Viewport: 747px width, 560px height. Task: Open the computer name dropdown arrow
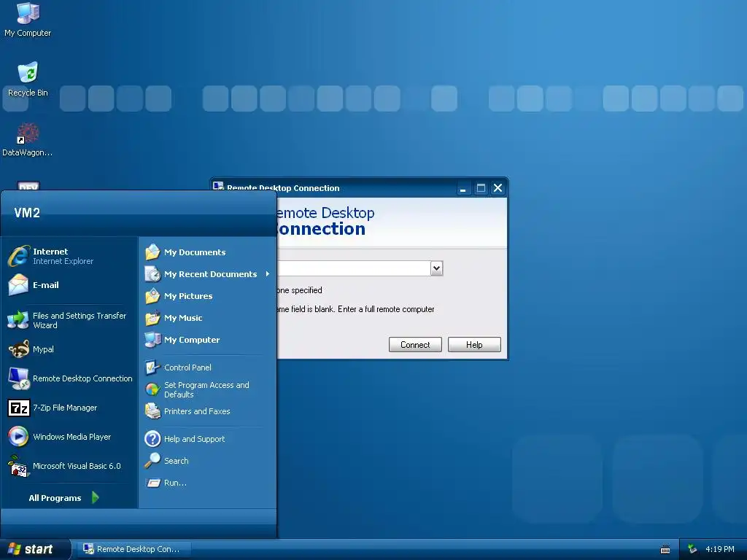(x=436, y=268)
